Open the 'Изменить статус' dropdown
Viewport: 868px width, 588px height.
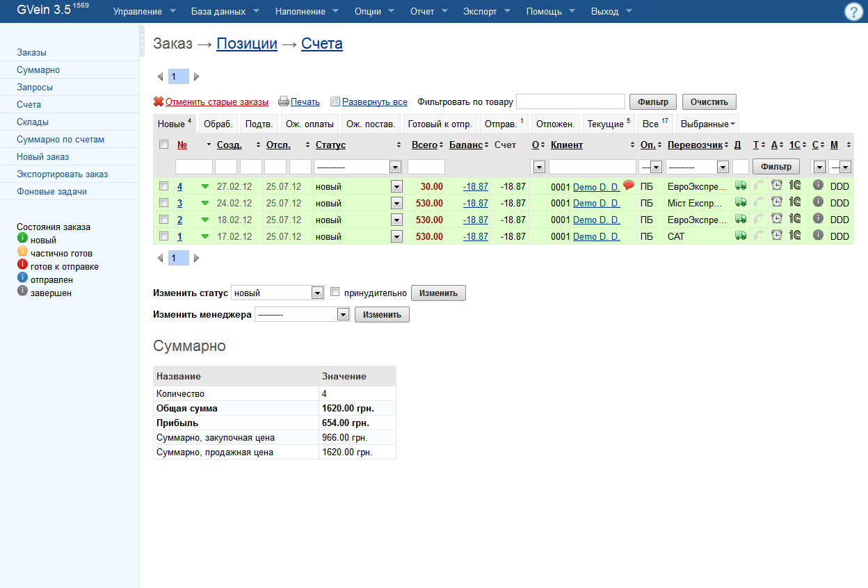278,293
